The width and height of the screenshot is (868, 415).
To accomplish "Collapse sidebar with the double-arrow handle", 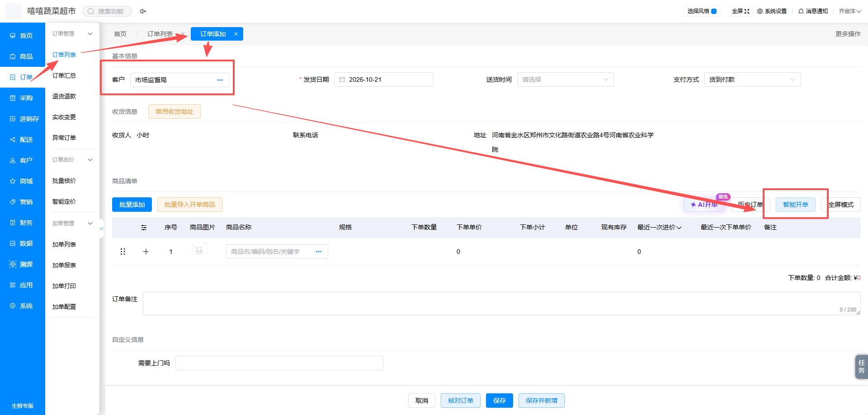I will coord(102,228).
